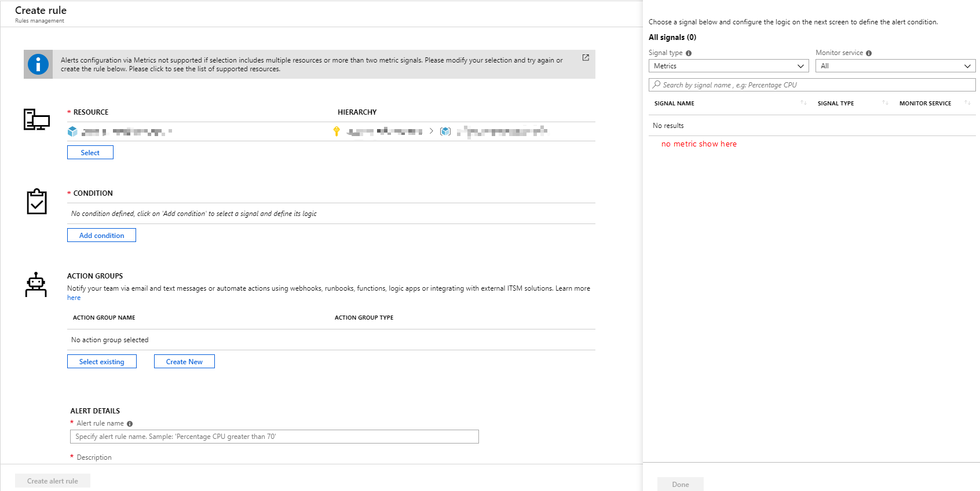Click the ACTION GROUP TYPE header
Image resolution: width=980 pixels, height=491 pixels.
[364, 318]
